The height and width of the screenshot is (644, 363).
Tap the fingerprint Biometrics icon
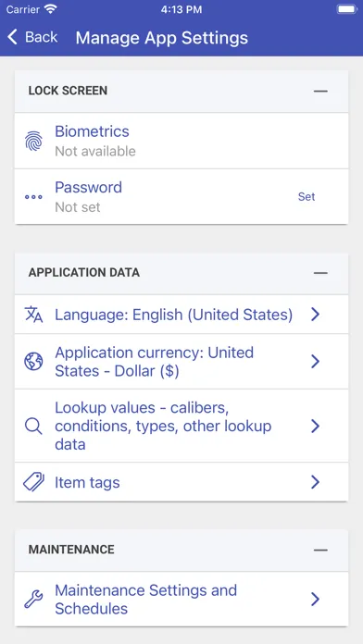33,141
